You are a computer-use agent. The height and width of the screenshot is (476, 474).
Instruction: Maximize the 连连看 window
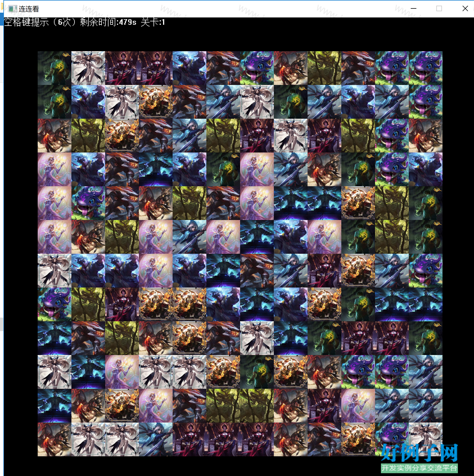click(439, 8)
